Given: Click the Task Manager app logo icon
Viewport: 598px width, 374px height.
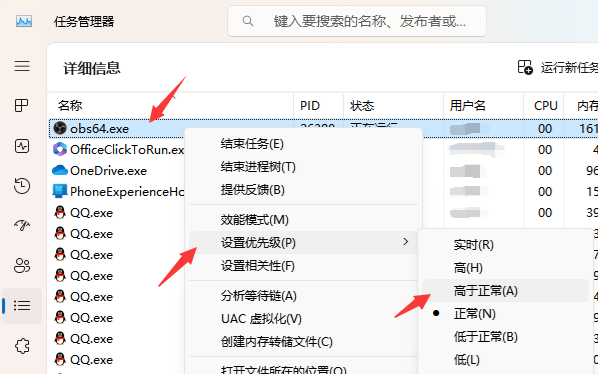Looking at the screenshot, I should pyautogui.click(x=24, y=21).
